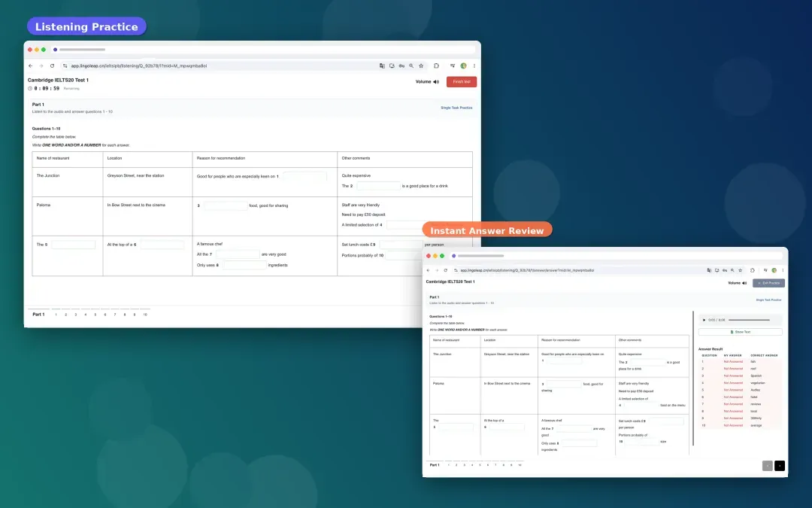Open site info icon in the Listening Practice address bar
Viewport: 812px width, 508px height.
(x=65, y=65)
